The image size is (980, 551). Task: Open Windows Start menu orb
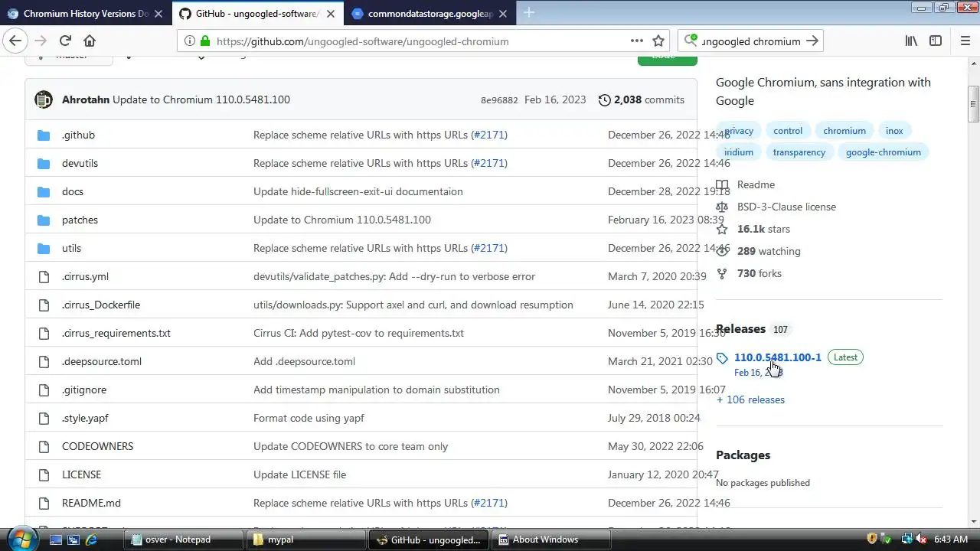(x=21, y=539)
